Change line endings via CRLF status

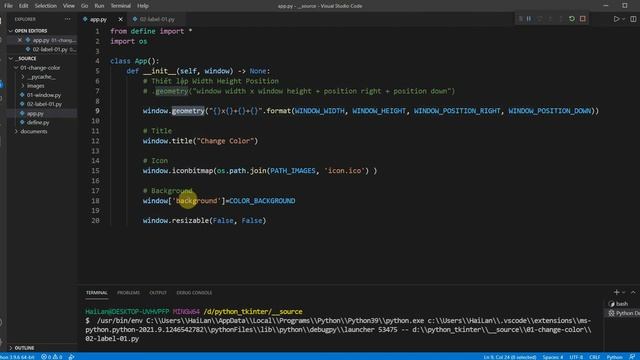tap(594, 357)
